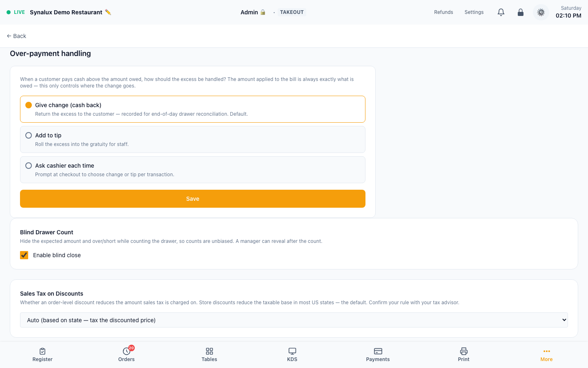Open the Refunds page
Screen dimensions: 588x368
(443, 12)
